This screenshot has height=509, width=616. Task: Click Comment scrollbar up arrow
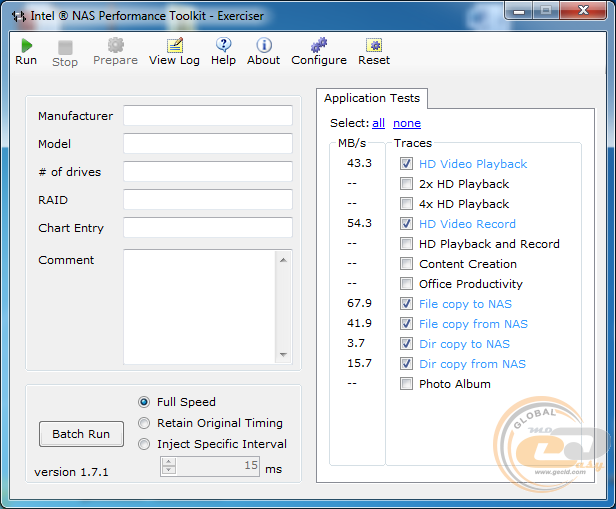point(283,260)
